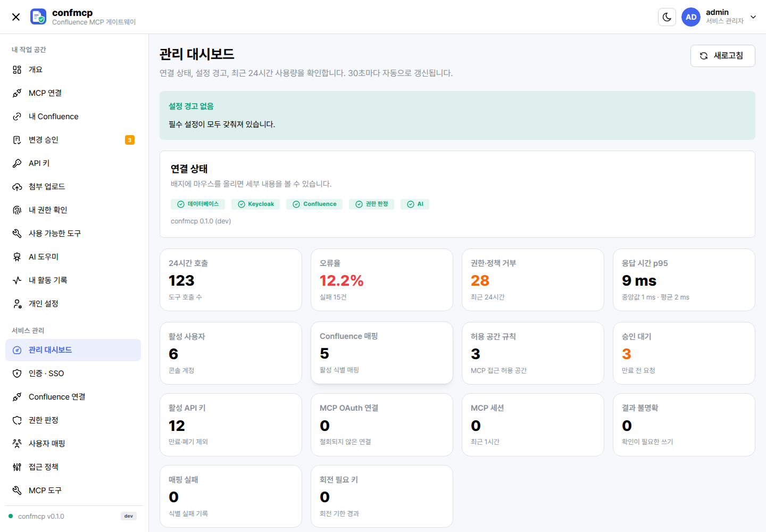Click the AD user avatar
The image size is (766, 532).
point(691,17)
